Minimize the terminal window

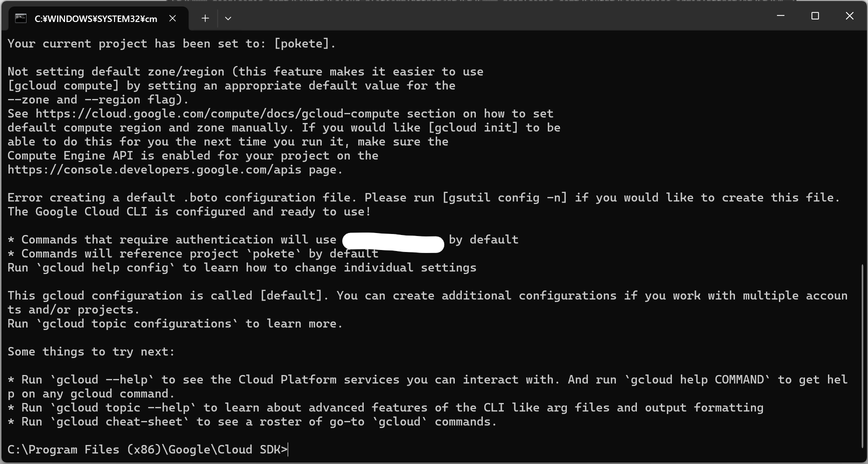pyautogui.click(x=780, y=16)
